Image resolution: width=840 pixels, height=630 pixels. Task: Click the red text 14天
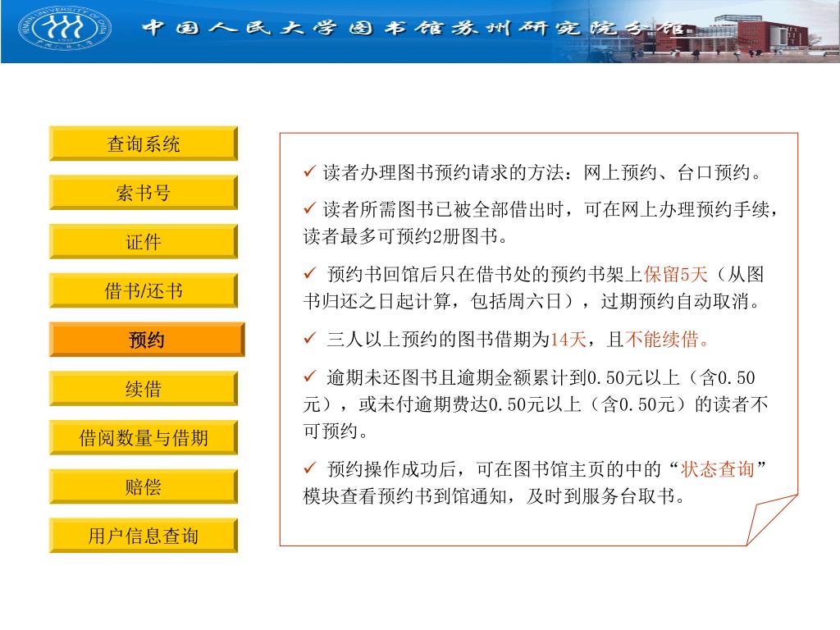[x=568, y=339]
